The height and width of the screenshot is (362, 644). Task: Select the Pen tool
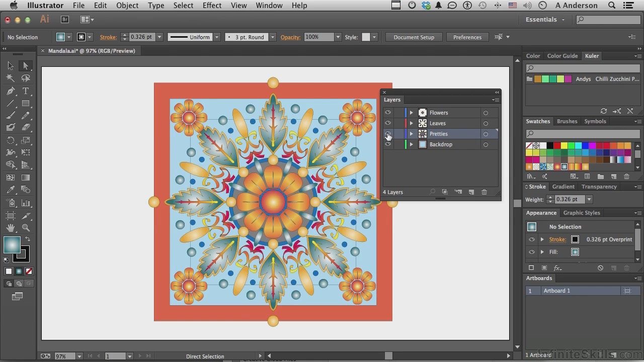(11, 91)
